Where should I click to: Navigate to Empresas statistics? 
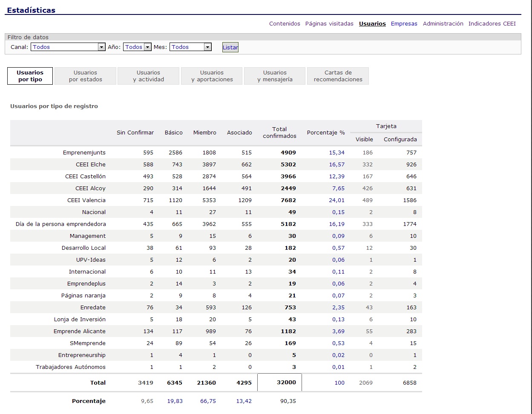(404, 24)
